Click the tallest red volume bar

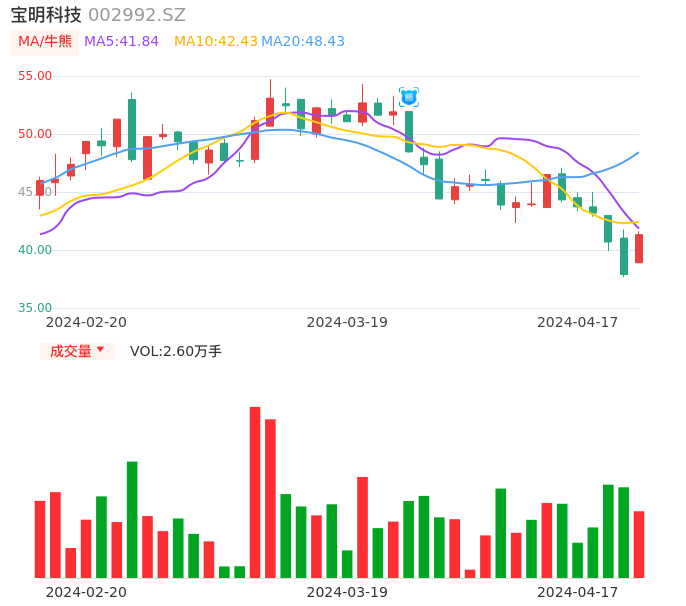[x=255, y=492]
